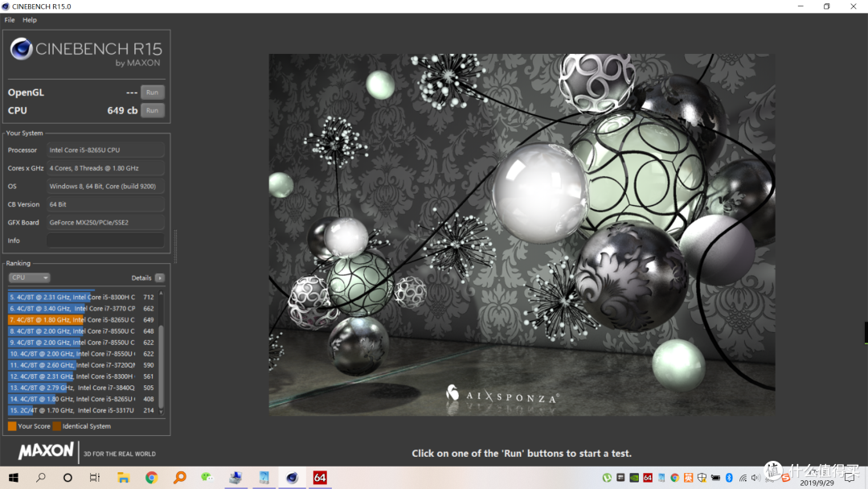The image size is (868, 489).
Task: Click the OS field showing Windows 8
Action: click(x=105, y=187)
